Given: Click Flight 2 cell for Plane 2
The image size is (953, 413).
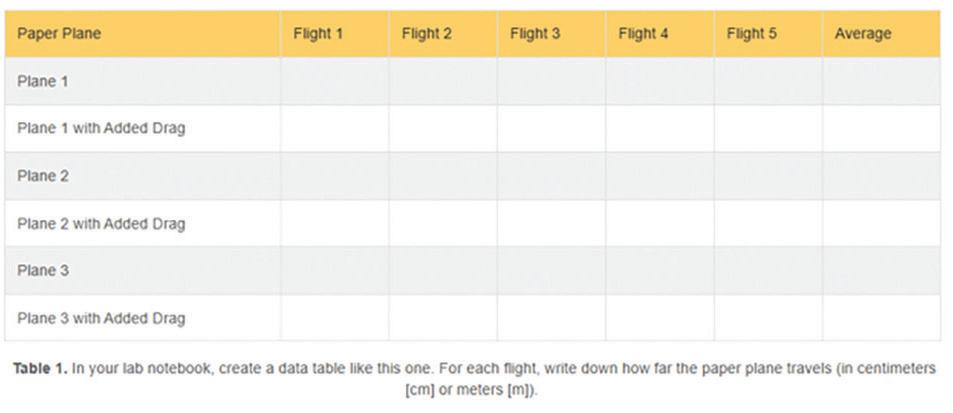Looking at the screenshot, I should coord(443,176).
